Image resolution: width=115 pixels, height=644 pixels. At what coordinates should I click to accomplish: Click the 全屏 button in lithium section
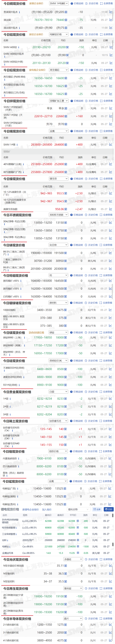(97, 509)
